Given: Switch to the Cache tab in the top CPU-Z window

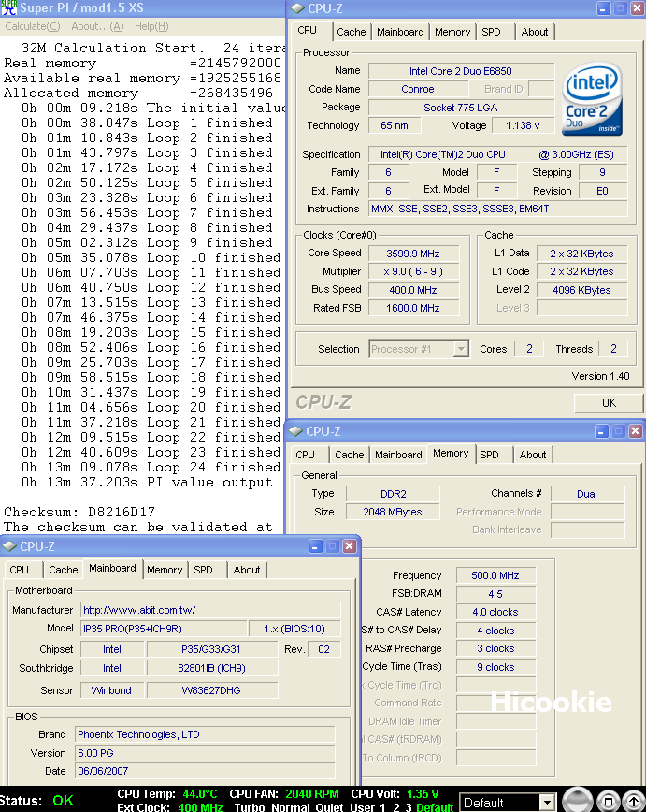Looking at the screenshot, I should point(351,32).
